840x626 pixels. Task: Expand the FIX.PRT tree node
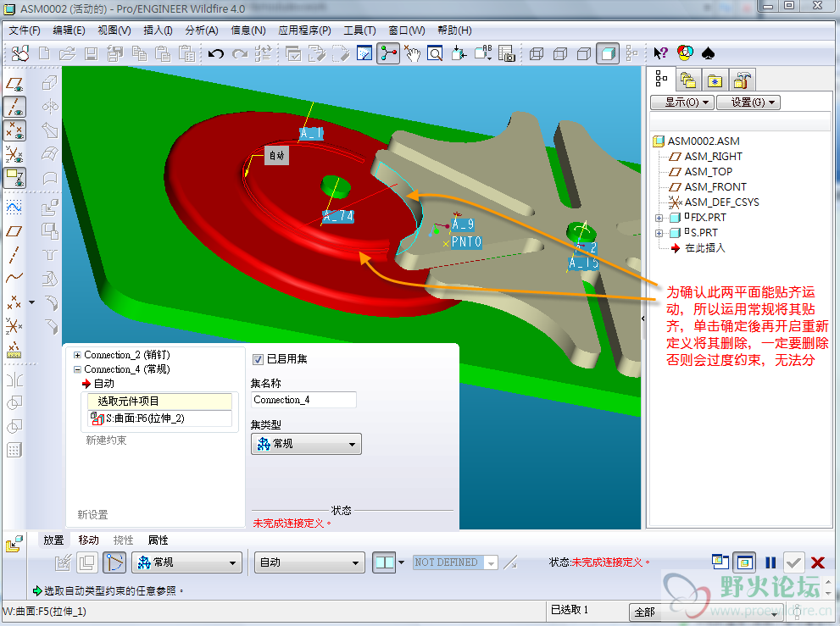tap(659, 218)
